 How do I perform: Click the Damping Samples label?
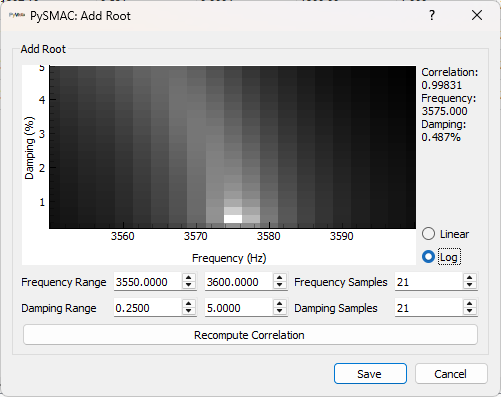[336, 308]
